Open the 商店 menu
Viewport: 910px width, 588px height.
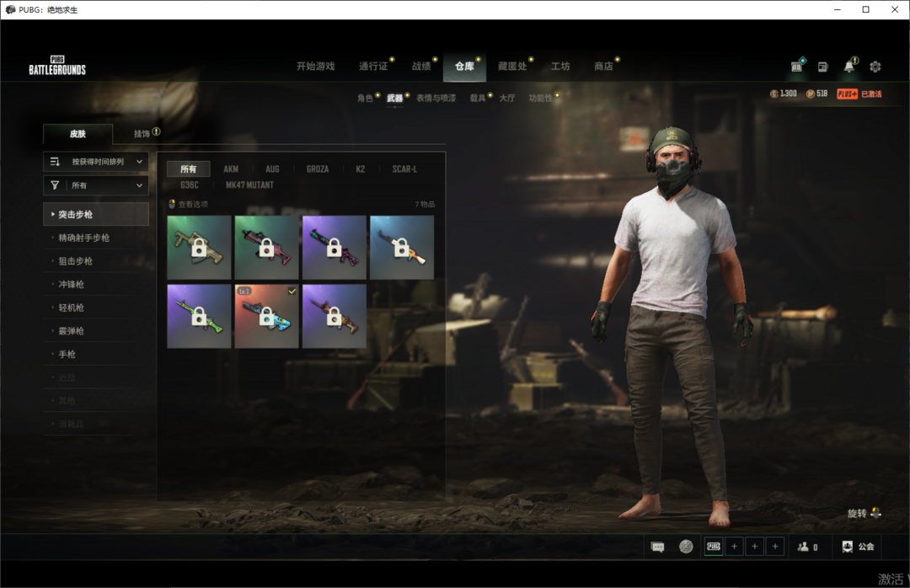[x=603, y=67]
